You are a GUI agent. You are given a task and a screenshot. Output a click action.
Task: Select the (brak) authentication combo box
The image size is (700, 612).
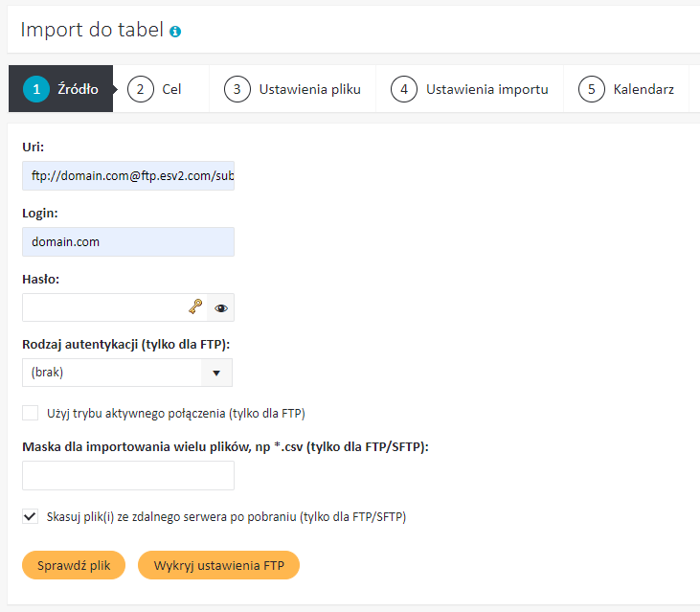point(127,373)
